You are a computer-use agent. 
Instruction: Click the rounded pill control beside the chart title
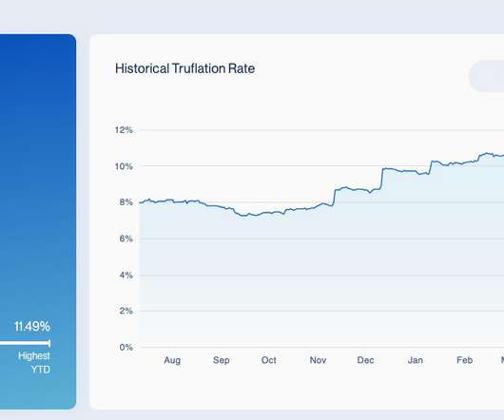pos(486,76)
